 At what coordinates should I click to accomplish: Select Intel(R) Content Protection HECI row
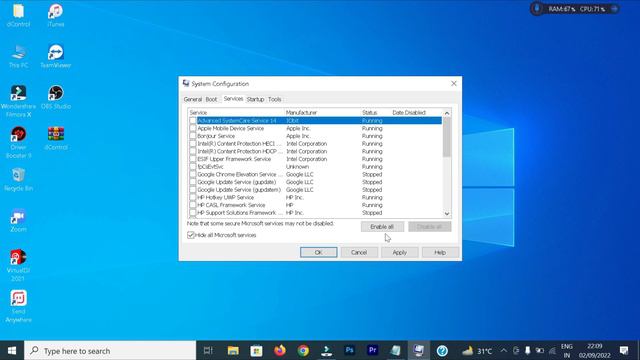(x=315, y=144)
